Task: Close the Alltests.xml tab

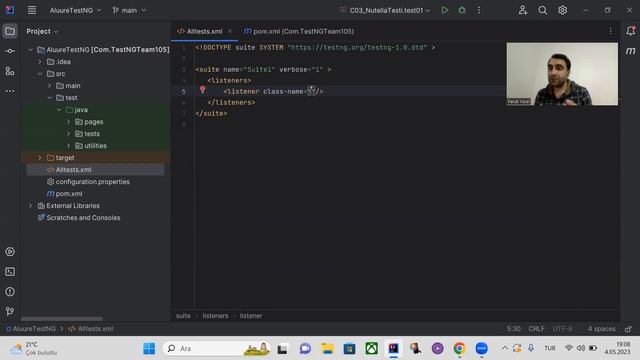Action: (230, 31)
